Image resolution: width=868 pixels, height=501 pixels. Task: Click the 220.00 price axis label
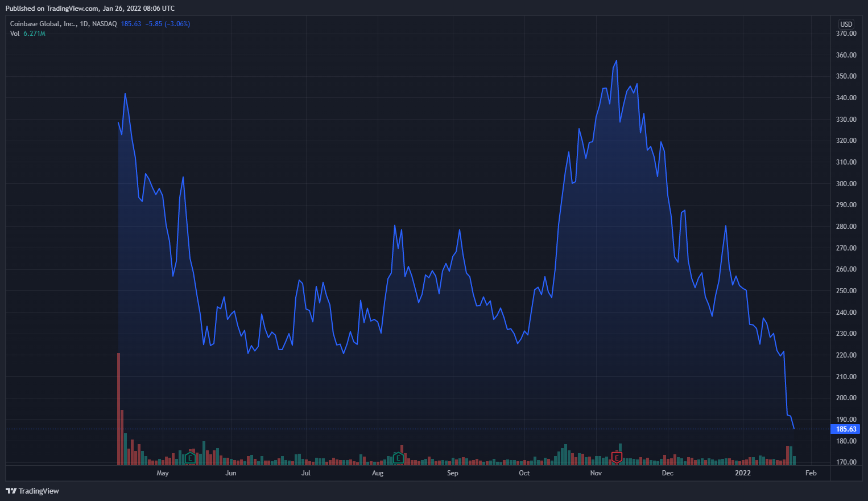846,355
